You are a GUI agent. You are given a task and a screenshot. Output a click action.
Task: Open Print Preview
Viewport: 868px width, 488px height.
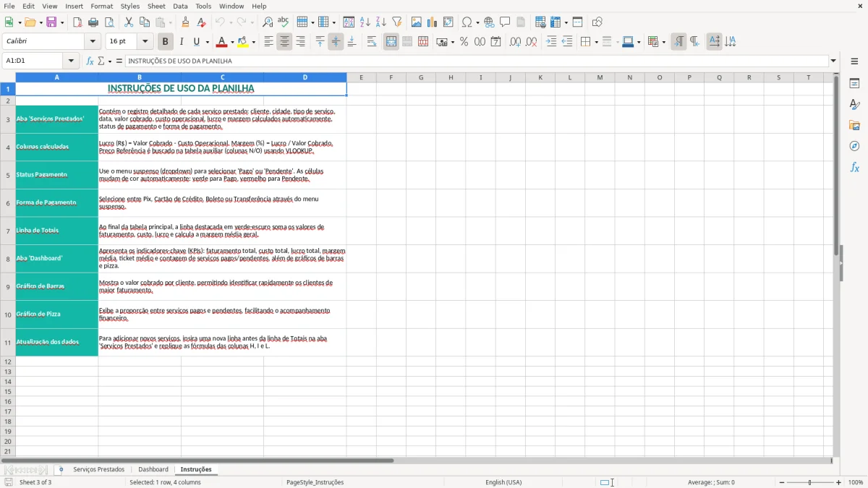(109, 22)
